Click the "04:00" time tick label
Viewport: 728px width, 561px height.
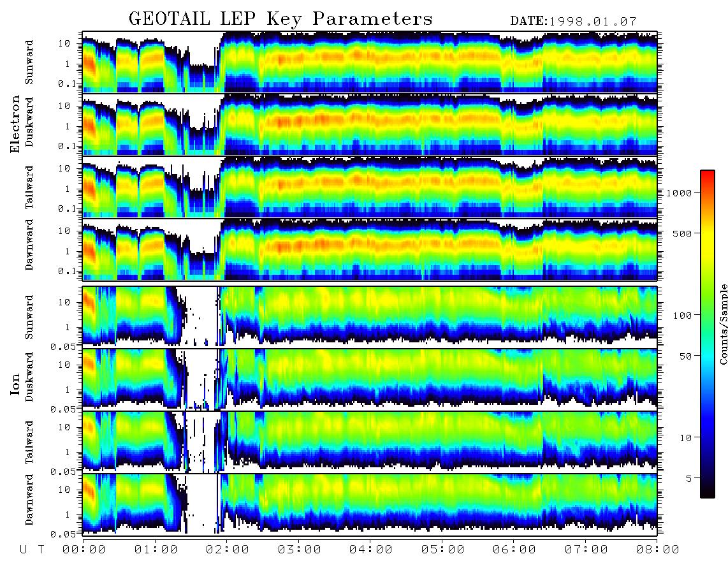[371, 550]
